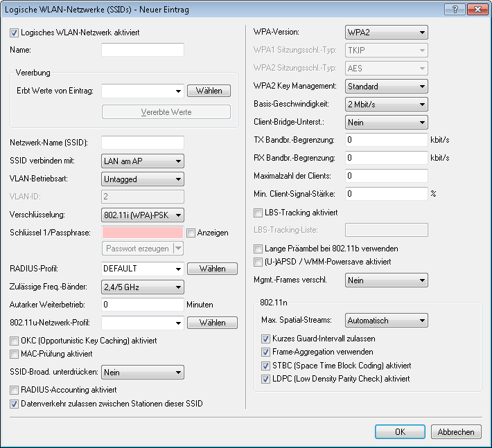492x448 pixels.
Task: Open SSID verbinden mit dropdown
Action: tap(142, 161)
